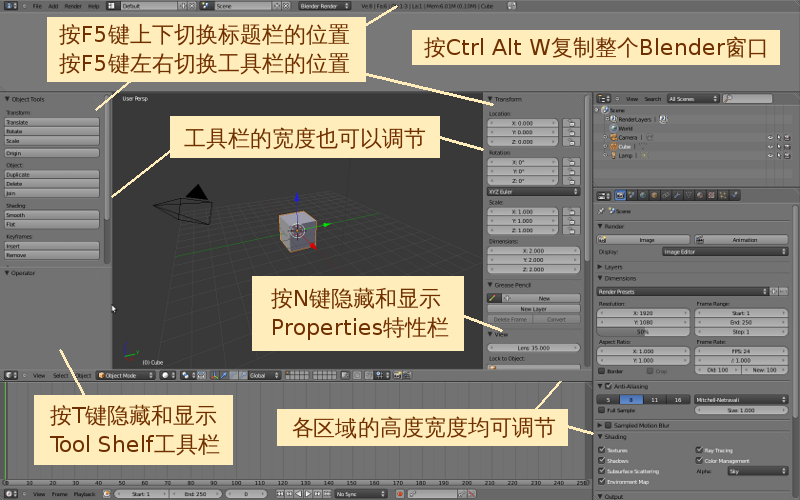
Task: Open the Material sphere properties tab
Action: pos(700,195)
